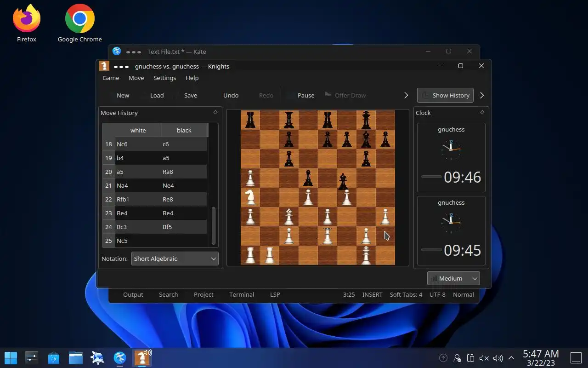Select black move Ne4 in row 21
Screen dimensions: 588x368
coord(184,185)
